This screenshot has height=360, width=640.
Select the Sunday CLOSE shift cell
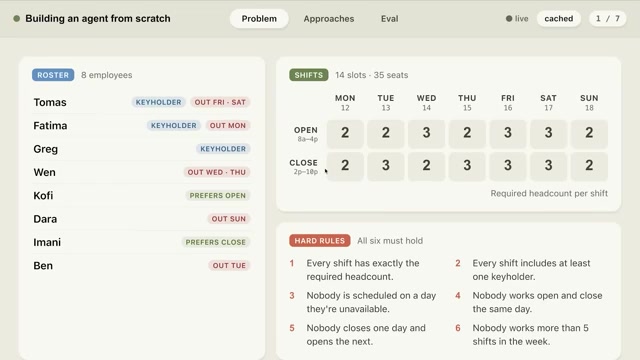point(589,167)
